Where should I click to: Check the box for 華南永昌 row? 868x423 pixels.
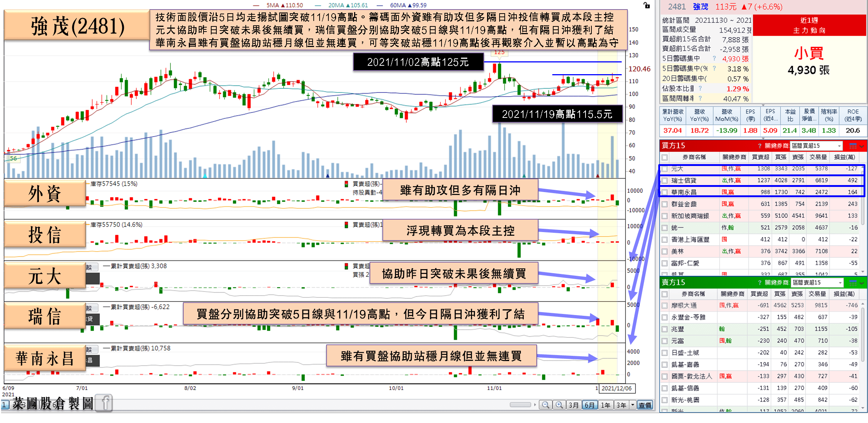click(664, 192)
